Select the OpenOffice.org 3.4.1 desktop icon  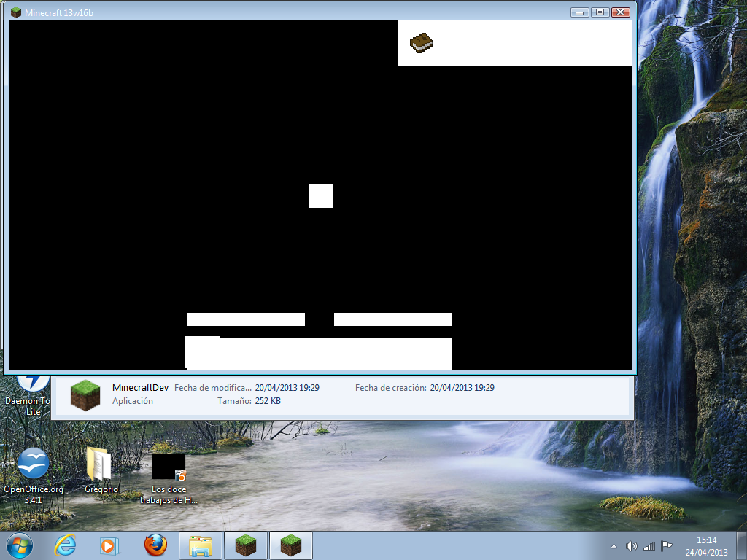[34, 475]
